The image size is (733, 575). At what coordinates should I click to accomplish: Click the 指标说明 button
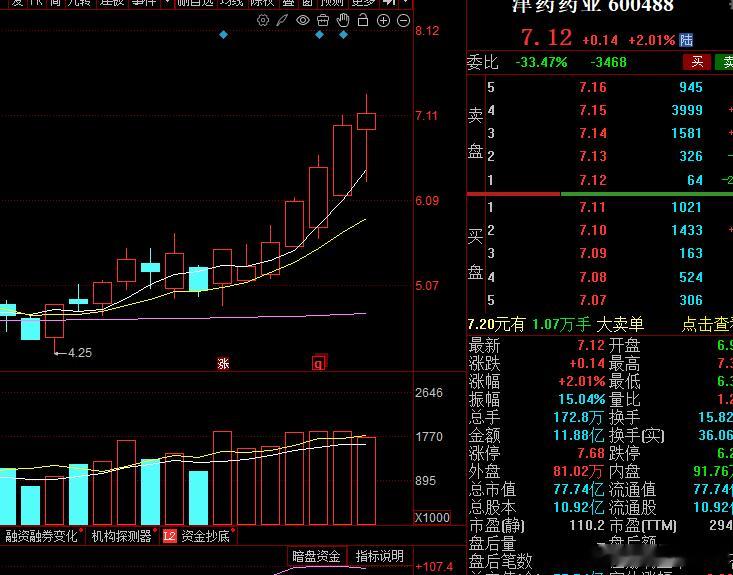tap(380, 556)
